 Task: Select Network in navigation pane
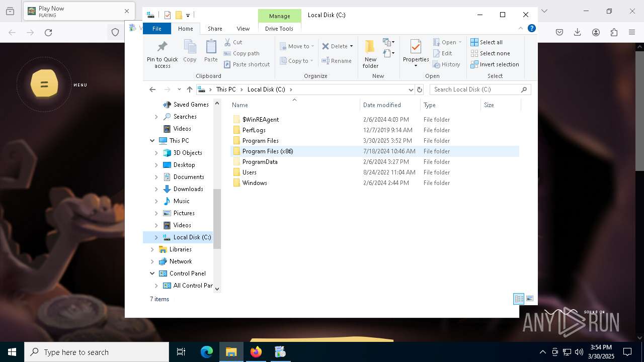181,261
